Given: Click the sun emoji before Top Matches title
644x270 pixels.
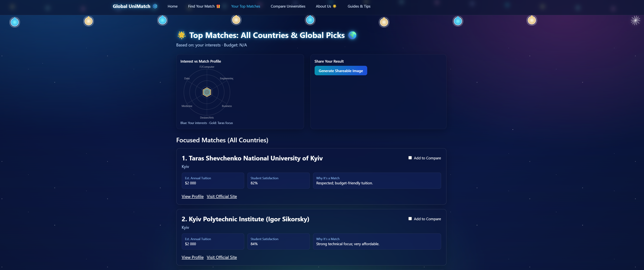Looking at the screenshot, I should (x=182, y=35).
